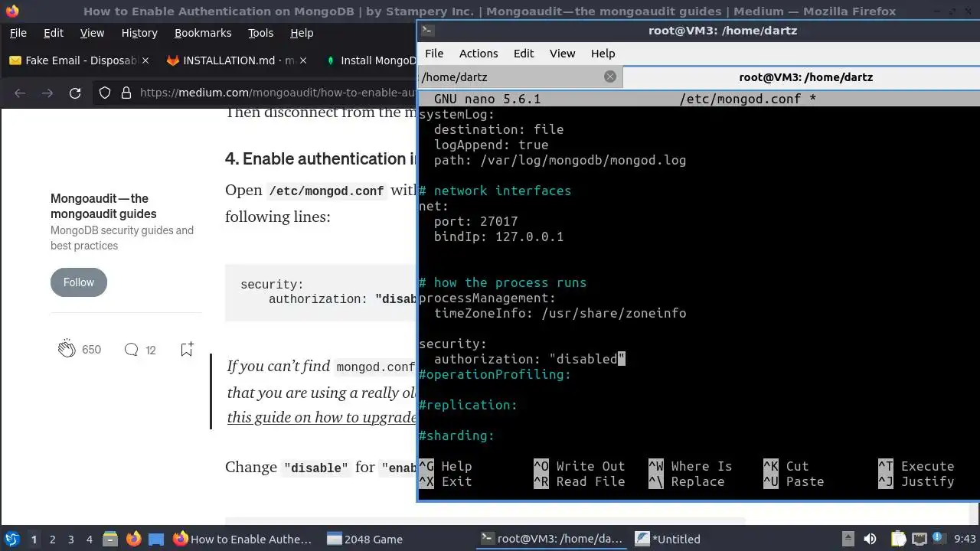Open Firefox Tools menu
Viewport: 980px width, 551px height.
[260, 33]
